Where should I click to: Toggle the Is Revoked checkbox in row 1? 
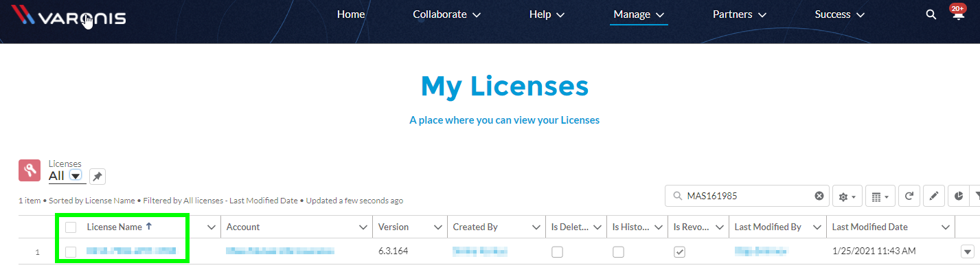[679, 252]
